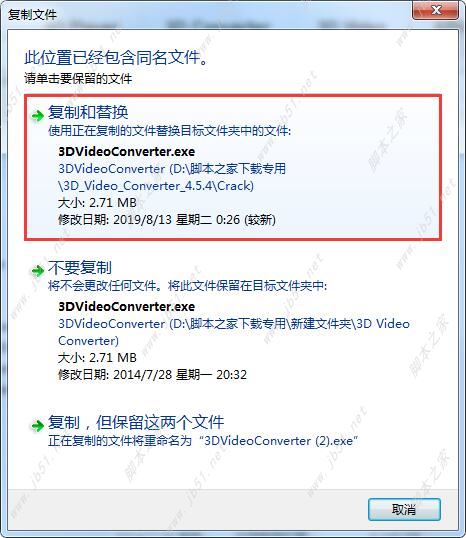Click the 将不会更改任何文件 description text
Image resolution: width=466 pixels, height=538 pixels.
pos(187,285)
